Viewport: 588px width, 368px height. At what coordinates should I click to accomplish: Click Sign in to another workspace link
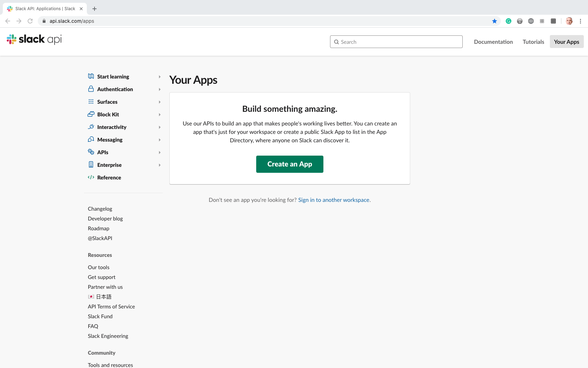tap(334, 200)
